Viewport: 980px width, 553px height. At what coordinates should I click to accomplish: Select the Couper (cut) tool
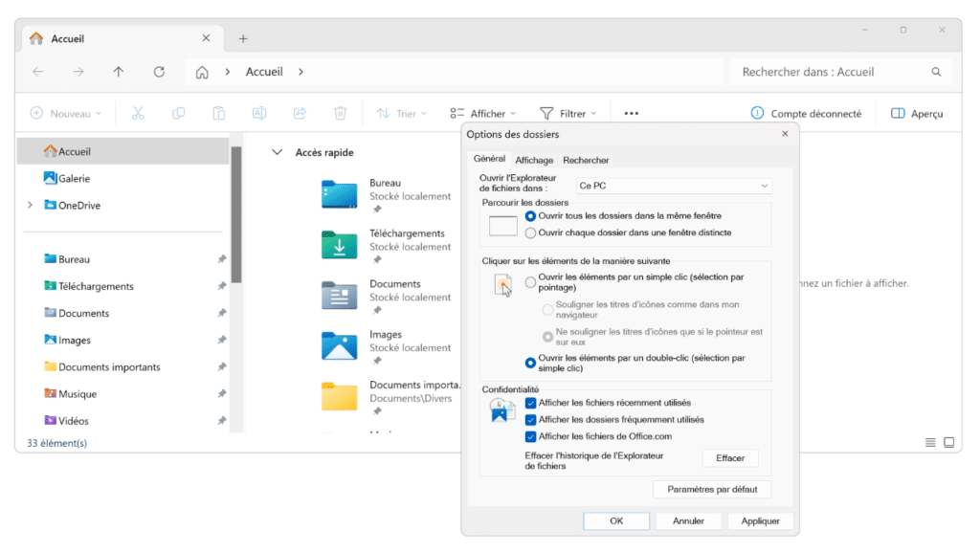(138, 113)
